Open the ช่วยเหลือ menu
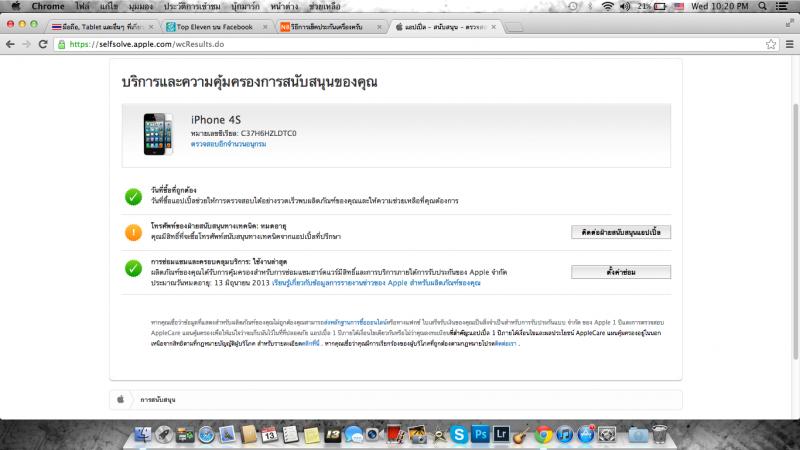This screenshot has width=800, height=450. 324,6
